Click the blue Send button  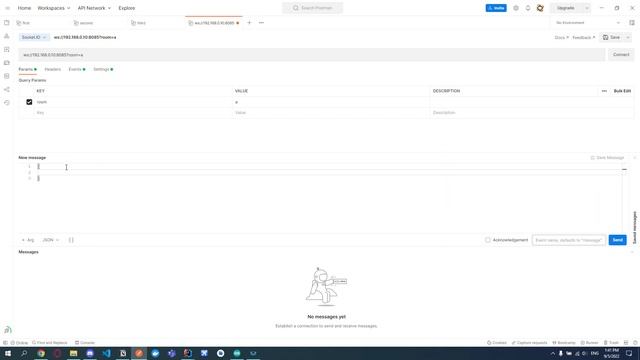pos(617,240)
